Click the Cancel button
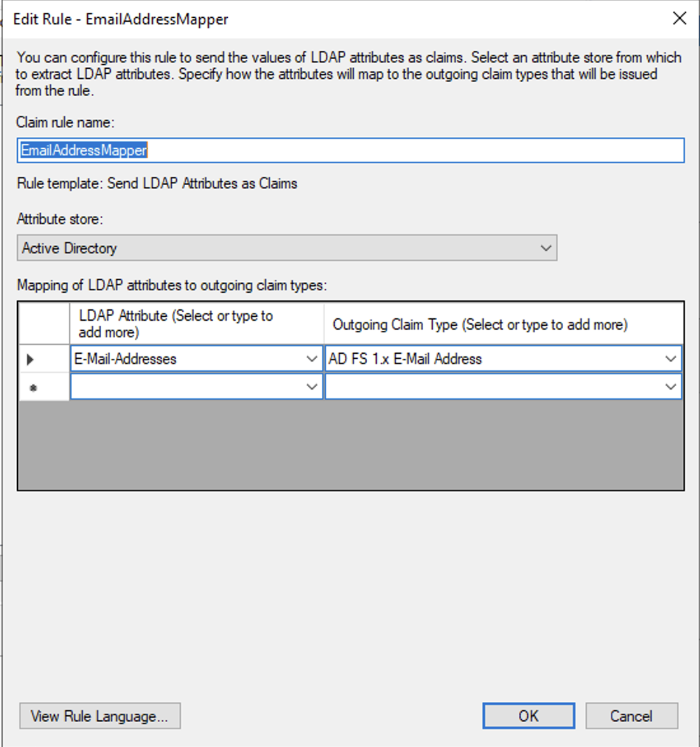The width and height of the screenshot is (700, 747). point(632,715)
